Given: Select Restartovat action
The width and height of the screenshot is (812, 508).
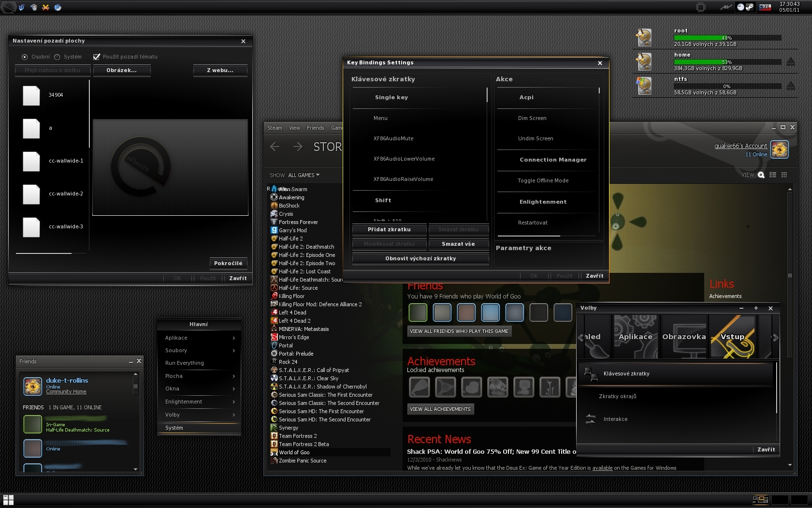Looking at the screenshot, I should tap(533, 223).
